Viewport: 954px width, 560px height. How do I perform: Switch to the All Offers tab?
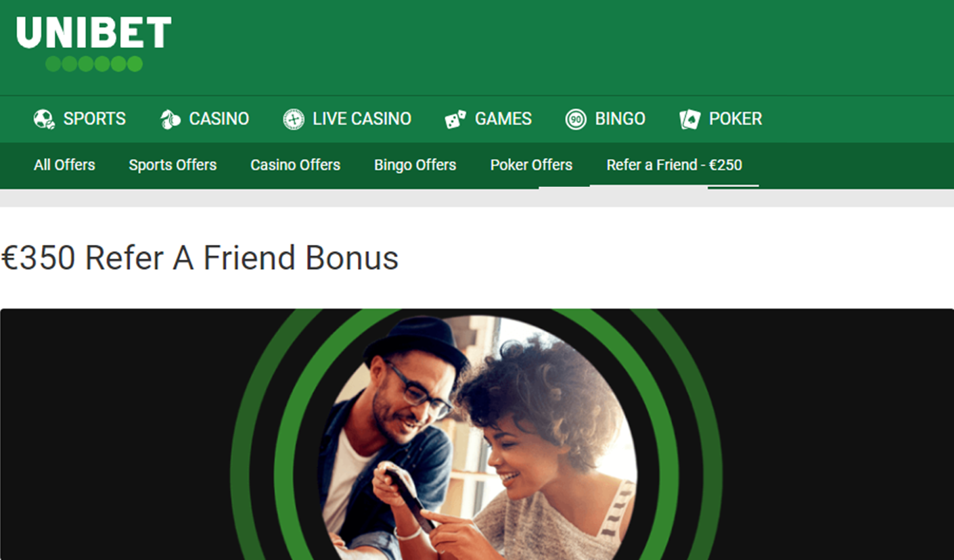click(x=64, y=165)
